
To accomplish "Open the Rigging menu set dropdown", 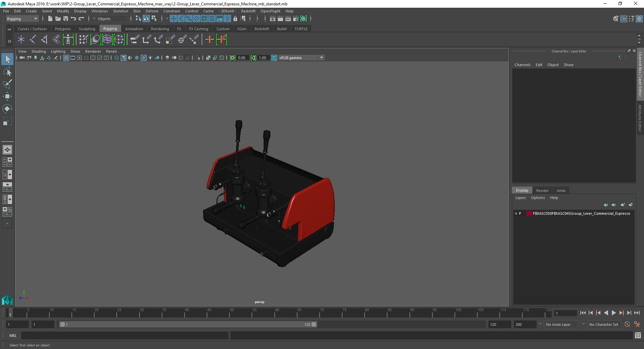I will tap(22, 19).
